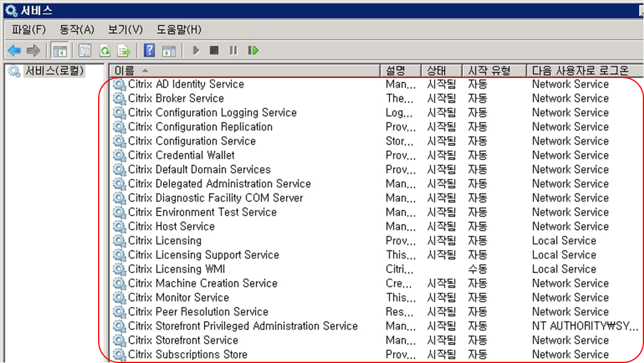Viewport: 644px width, 363px height.
Task: Click the Stop Service square icon
Action: (214, 51)
